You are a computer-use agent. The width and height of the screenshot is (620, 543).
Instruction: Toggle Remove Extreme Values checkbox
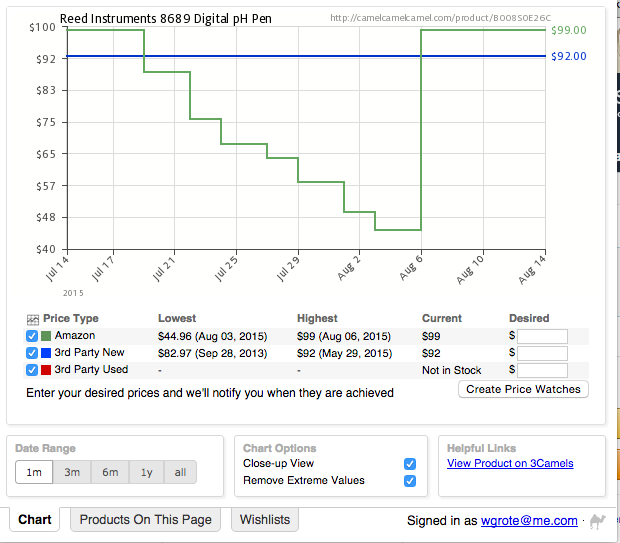[x=410, y=481]
